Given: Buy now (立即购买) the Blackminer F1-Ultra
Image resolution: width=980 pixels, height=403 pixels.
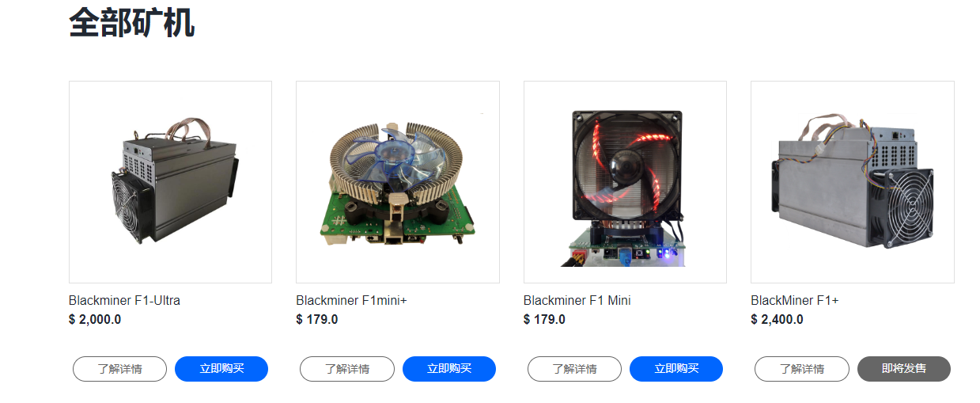Looking at the screenshot, I should click(221, 369).
